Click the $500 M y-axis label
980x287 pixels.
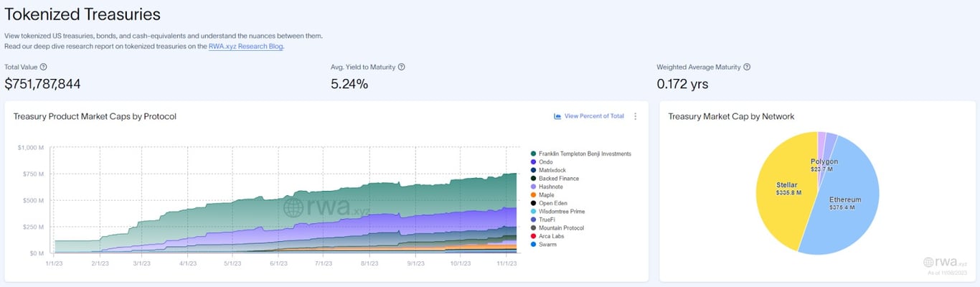click(33, 200)
